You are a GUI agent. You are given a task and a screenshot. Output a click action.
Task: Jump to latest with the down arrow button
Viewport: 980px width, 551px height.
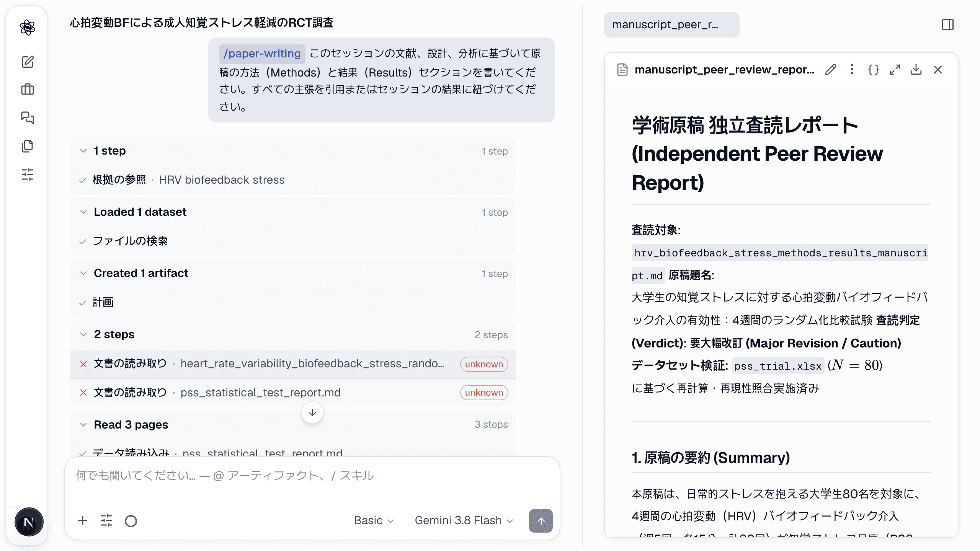tap(312, 412)
